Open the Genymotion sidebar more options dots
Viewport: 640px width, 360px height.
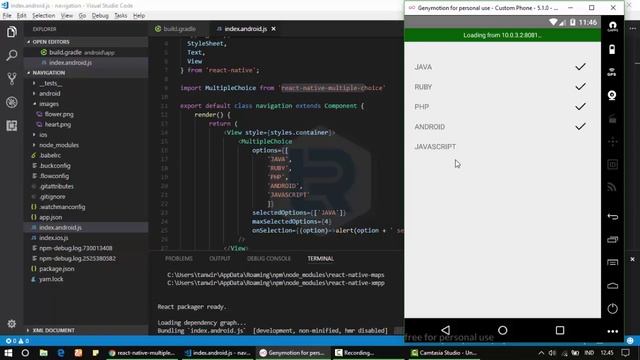[x=612, y=331]
